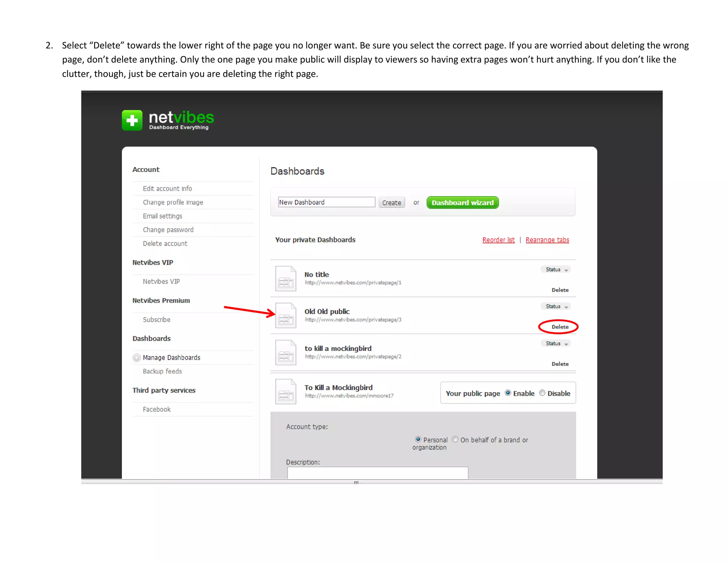728x562 pixels.
Task: Open the Old Old public dashboard icon
Action: pos(286,315)
